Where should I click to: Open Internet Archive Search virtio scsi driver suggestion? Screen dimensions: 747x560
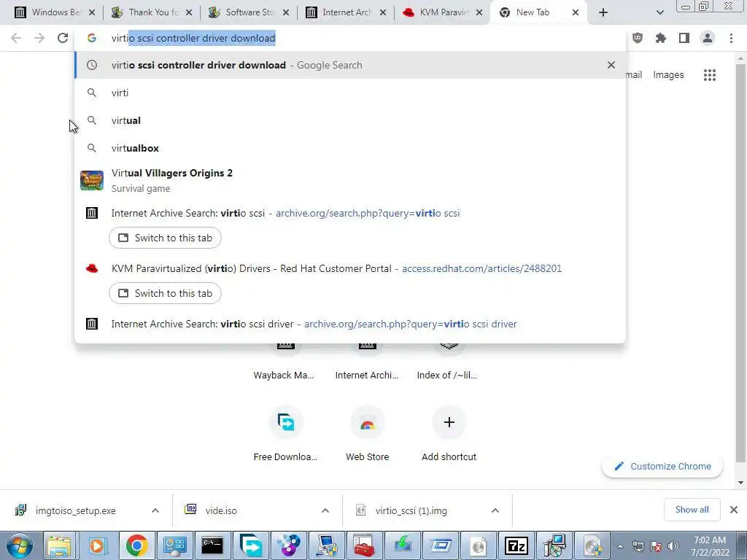[350, 324]
